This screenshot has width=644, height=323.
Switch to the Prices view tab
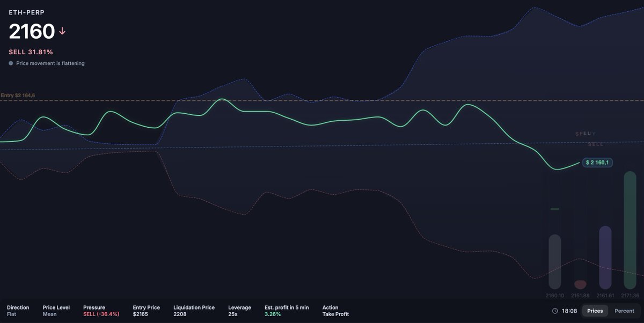tap(595, 311)
